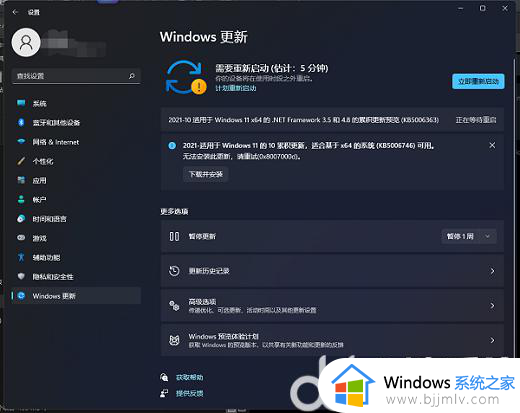Image resolution: width=520 pixels, height=413 pixels.
Task: Click the history clock icon for 更新历史记录
Action: (x=174, y=271)
